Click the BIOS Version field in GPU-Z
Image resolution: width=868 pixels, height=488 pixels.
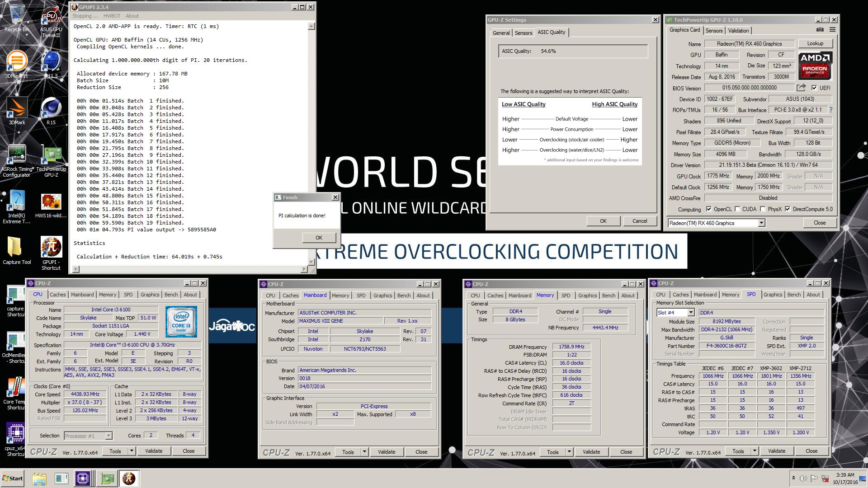749,88
